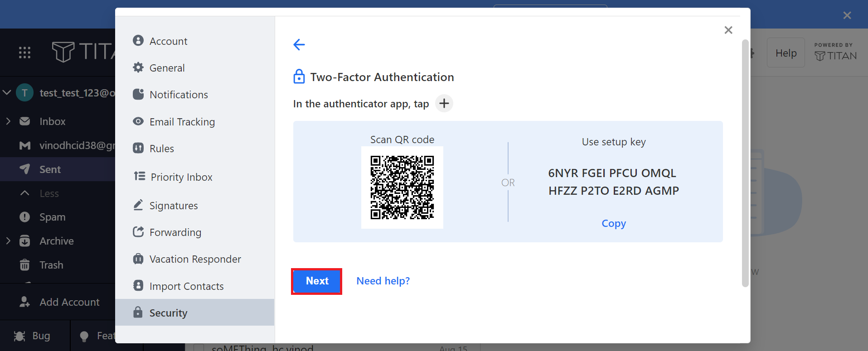Click the settings dialog scrollbar
The width and height of the screenshot is (868, 351).
745,163
